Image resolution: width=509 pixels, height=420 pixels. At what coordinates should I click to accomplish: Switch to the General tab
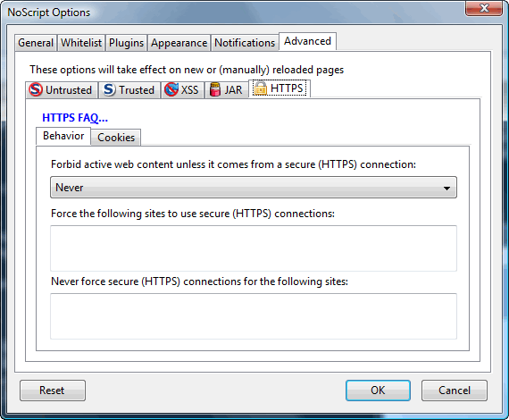click(36, 43)
